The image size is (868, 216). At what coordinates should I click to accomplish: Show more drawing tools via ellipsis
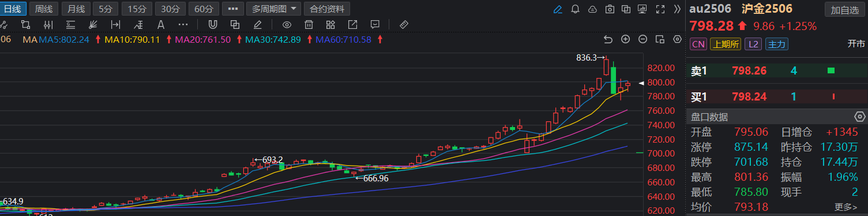click(183, 24)
